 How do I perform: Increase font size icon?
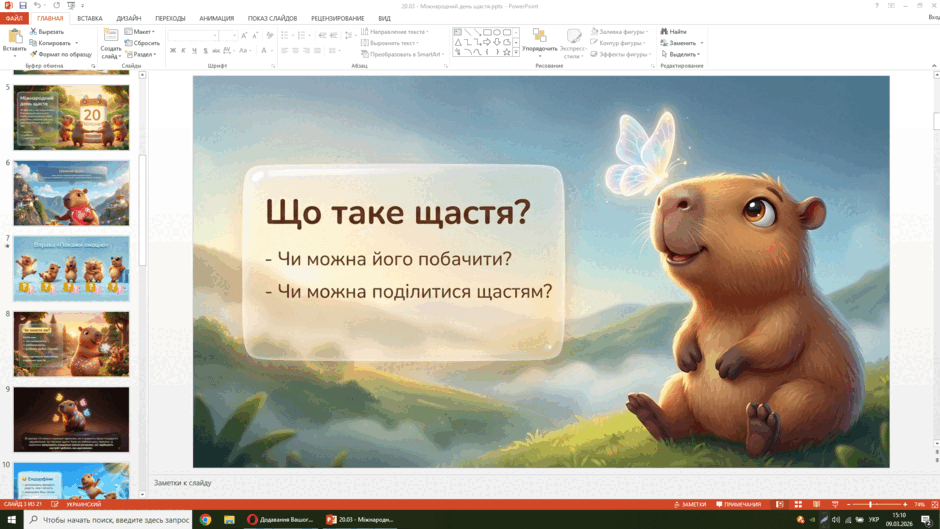[244, 36]
